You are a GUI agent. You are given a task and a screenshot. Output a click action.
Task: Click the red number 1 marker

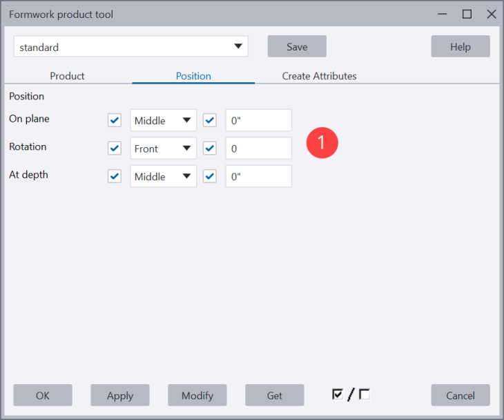(x=321, y=142)
